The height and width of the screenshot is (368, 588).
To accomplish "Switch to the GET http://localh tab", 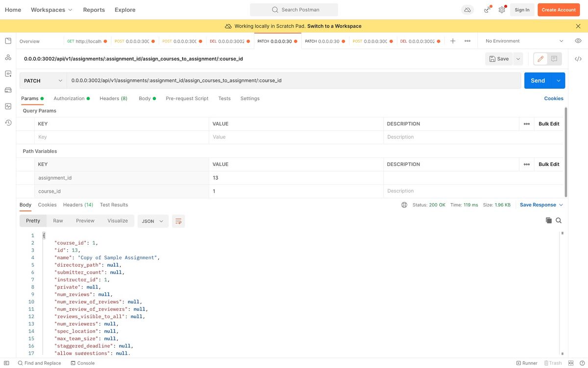I will pyautogui.click(x=87, y=41).
